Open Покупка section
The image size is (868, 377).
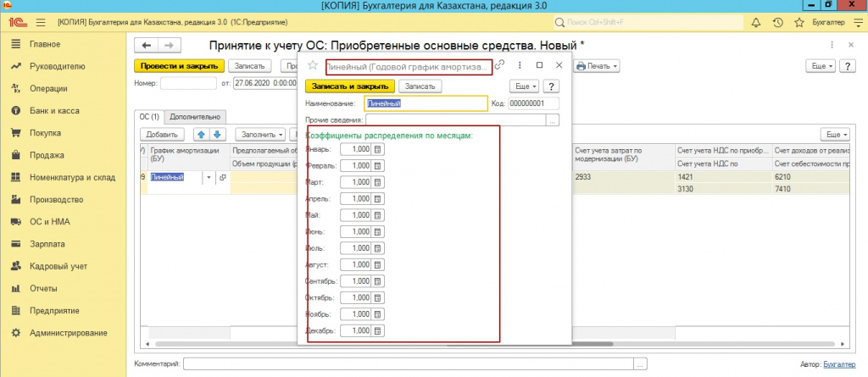pyautogui.click(x=46, y=133)
